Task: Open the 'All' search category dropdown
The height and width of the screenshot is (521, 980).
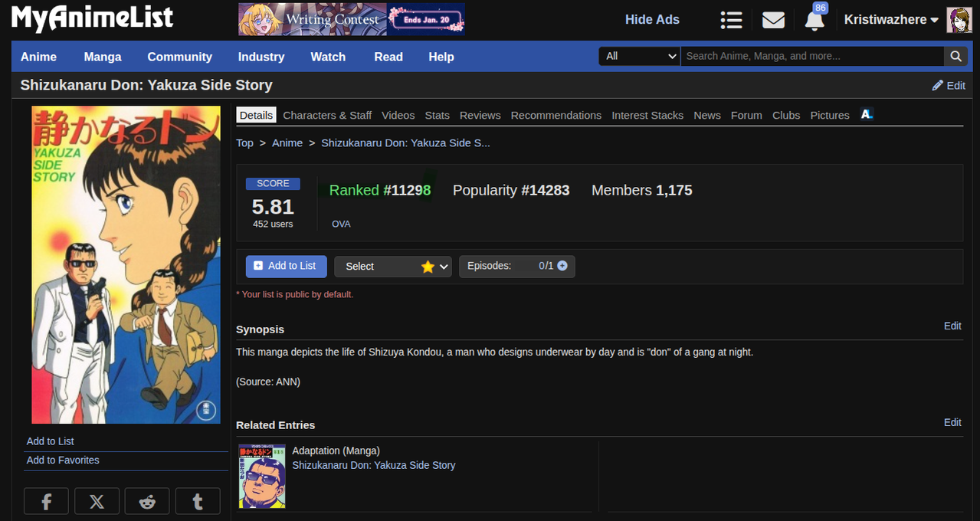Action: click(640, 56)
